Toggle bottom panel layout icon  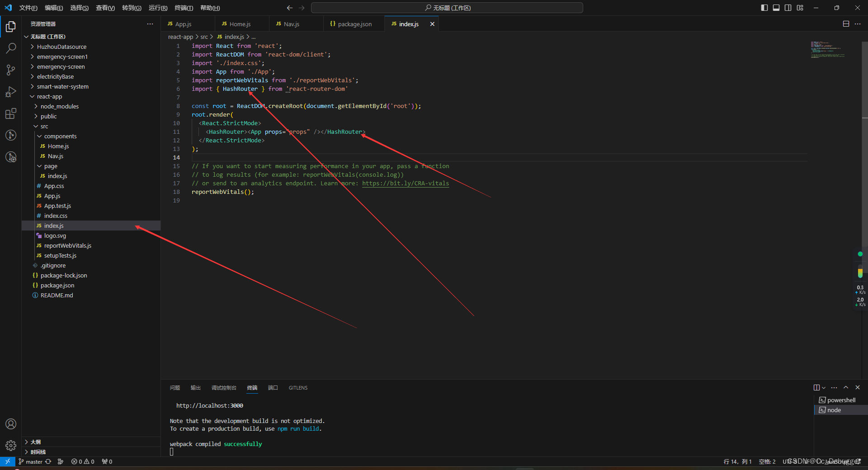pyautogui.click(x=776, y=8)
